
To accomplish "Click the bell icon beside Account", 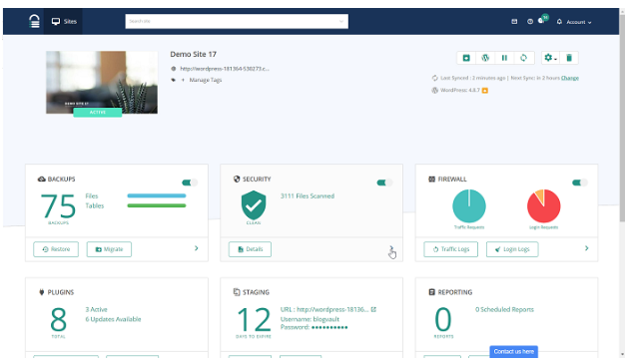I will point(559,22).
